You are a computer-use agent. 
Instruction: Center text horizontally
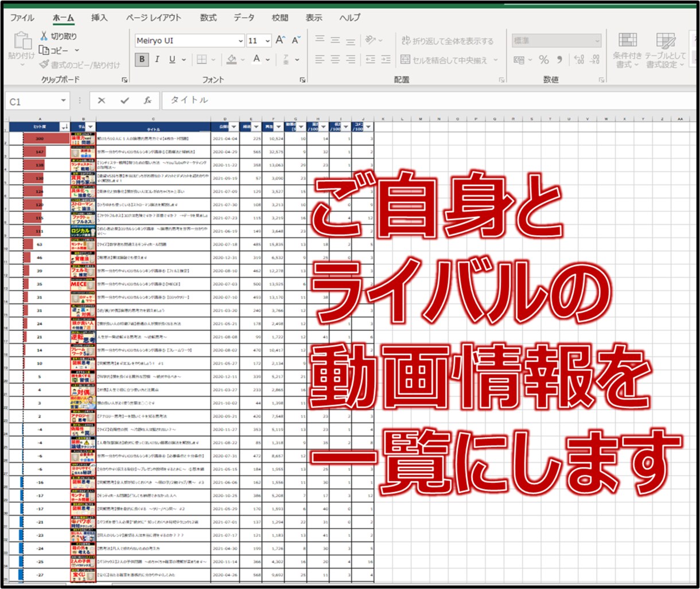pyautogui.click(x=335, y=59)
